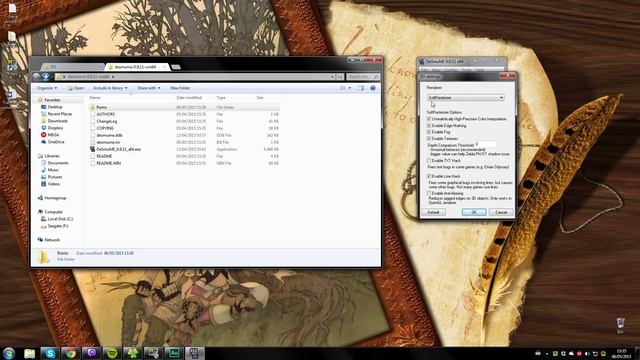Screen dimensions: 640x360
Task: Toggle Enable Edge Marking checkbox
Action: [429, 125]
